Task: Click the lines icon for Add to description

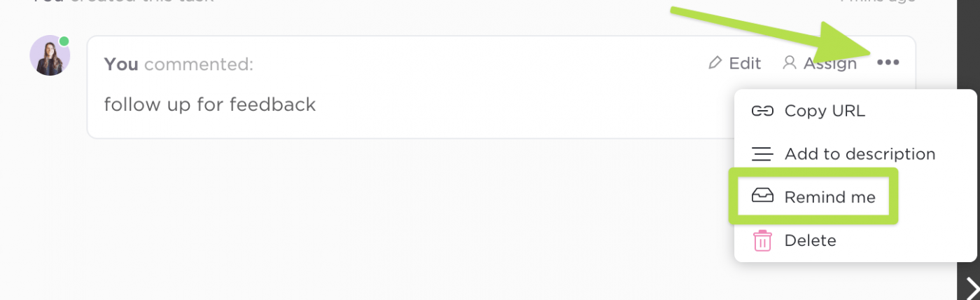Action: [762, 154]
